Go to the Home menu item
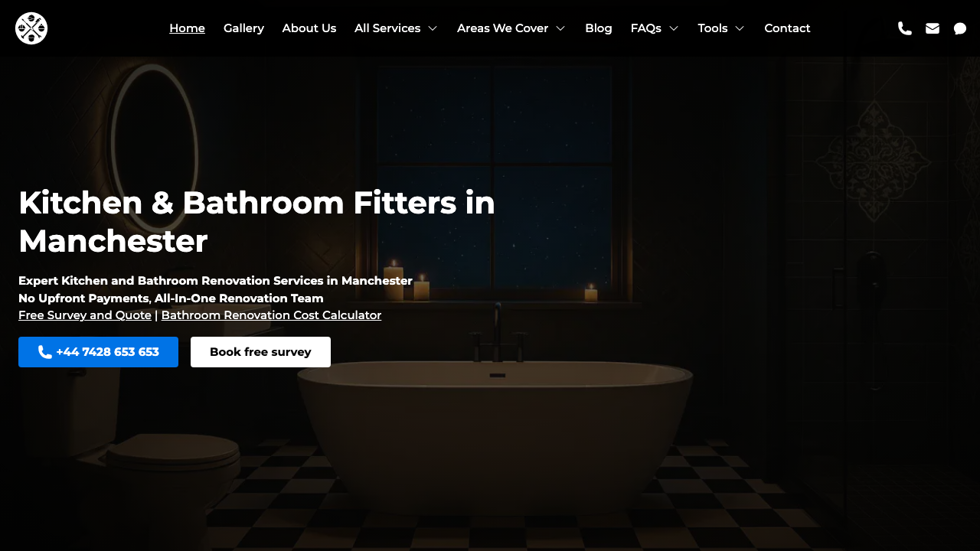980x551 pixels. point(187,28)
